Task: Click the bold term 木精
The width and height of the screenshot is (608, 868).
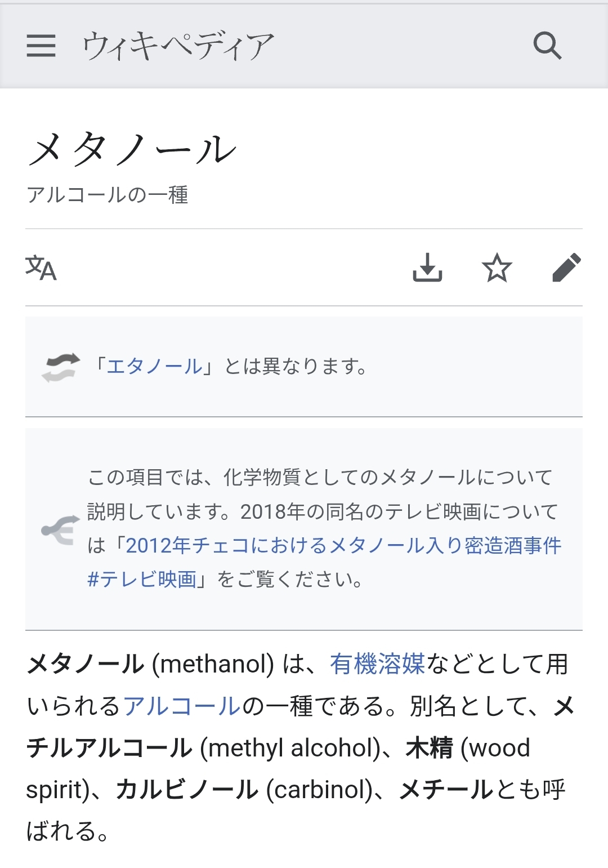Action: (x=429, y=748)
